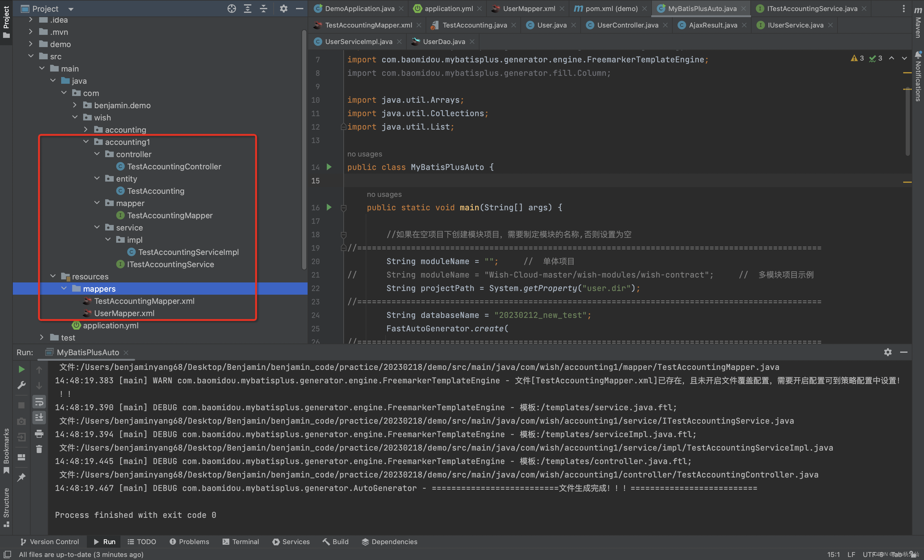Screen dimensions: 924x560
Task: Select TestAccountingMapper.xml in project tree
Action: [144, 301]
